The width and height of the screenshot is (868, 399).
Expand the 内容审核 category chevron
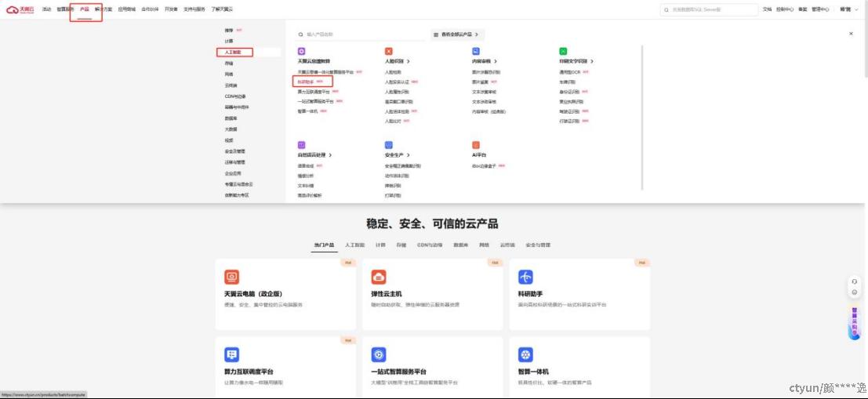(x=496, y=61)
